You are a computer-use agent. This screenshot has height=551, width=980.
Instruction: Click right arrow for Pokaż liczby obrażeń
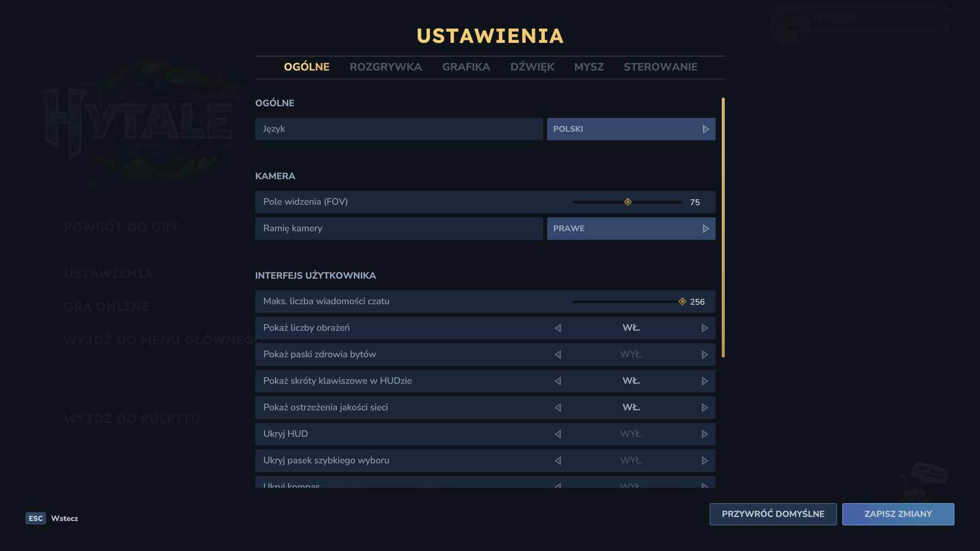point(704,328)
